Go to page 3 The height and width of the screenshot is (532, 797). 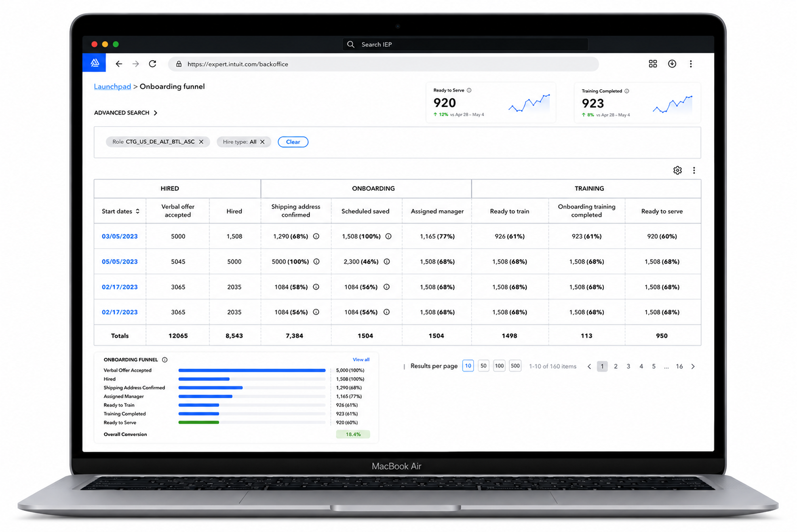pos(628,366)
